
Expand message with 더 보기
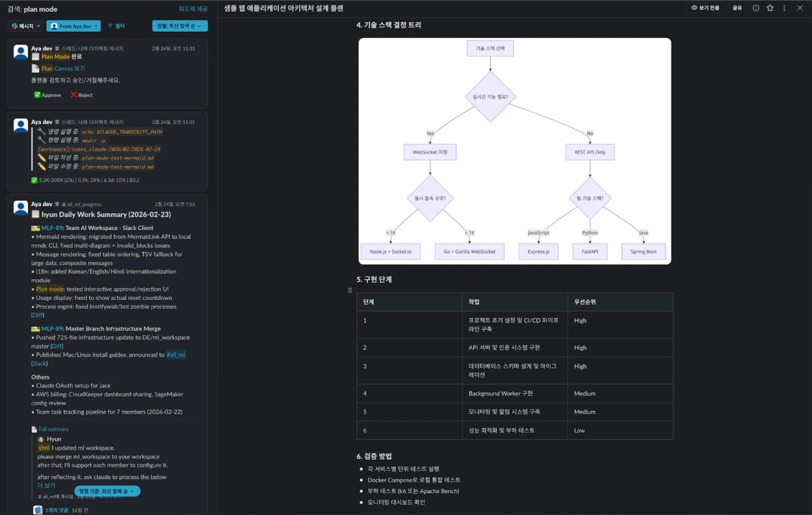click(x=46, y=485)
